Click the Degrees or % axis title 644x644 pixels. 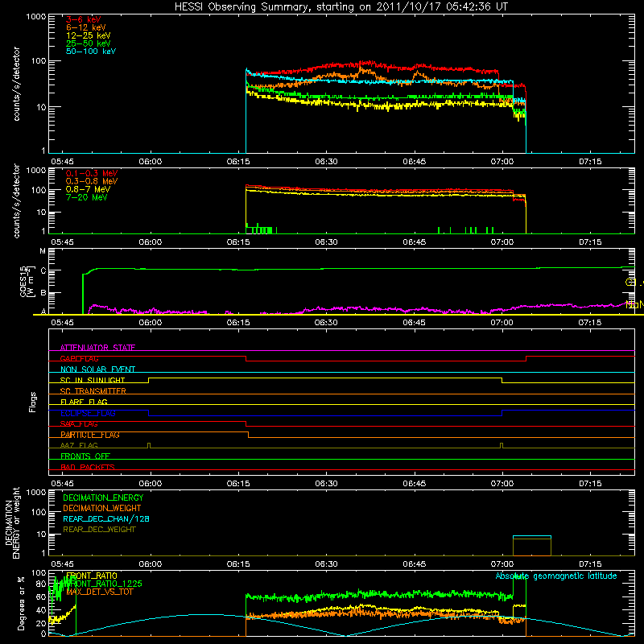pos(21,603)
